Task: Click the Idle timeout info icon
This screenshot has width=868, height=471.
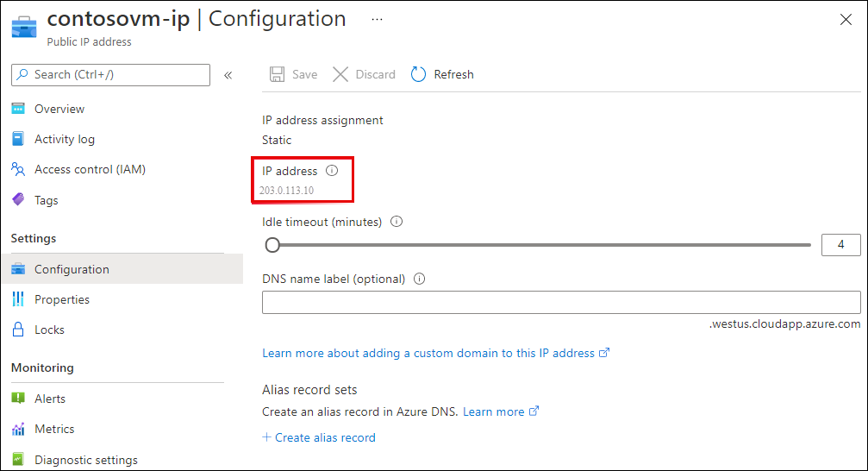Action: (397, 222)
